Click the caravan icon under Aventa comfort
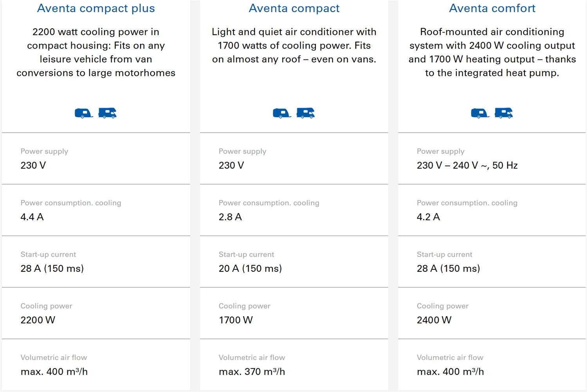 coord(480,113)
